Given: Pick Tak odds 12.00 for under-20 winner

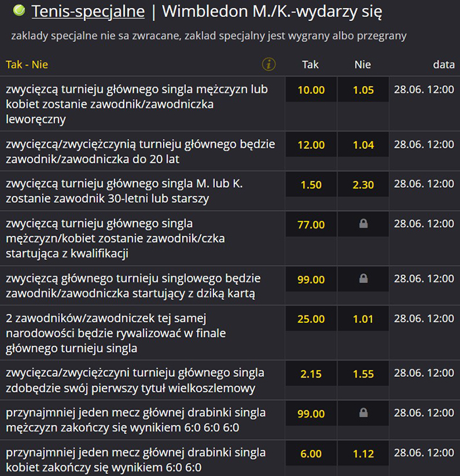Looking at the screenshot, I should [311, 145].
